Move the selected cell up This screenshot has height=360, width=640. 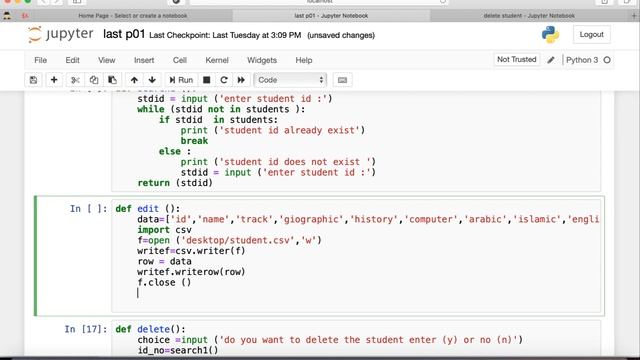(x=134, y=80)
